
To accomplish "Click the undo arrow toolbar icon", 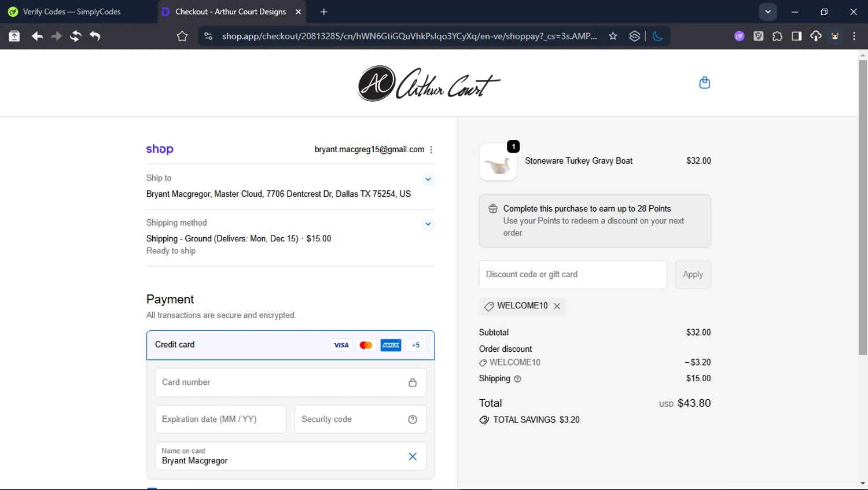I will [x=95, y=36].
